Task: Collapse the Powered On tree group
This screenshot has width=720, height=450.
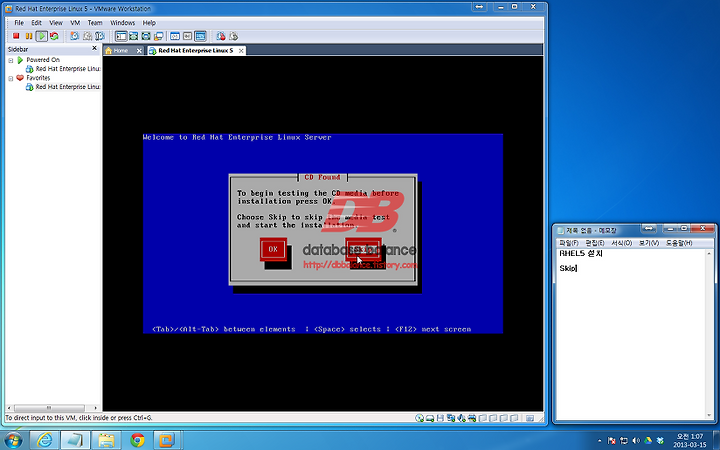Action: pos(11,60)
